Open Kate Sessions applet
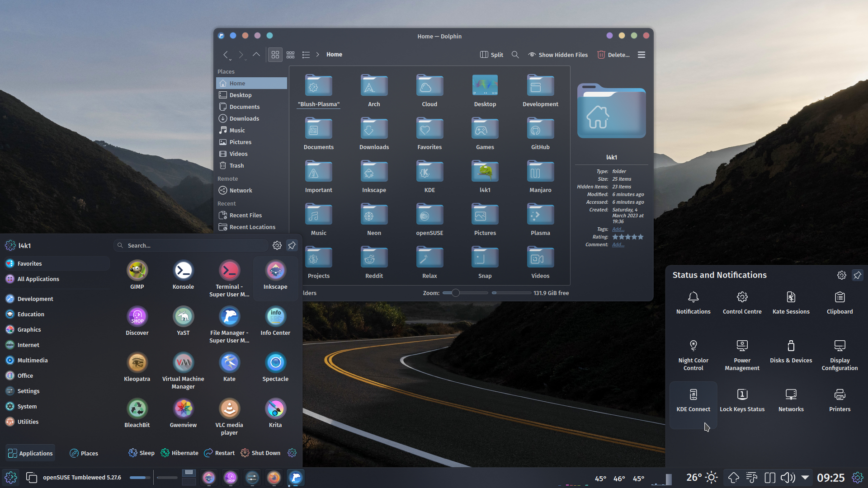The image size is (868, 488). coord(791,303)
